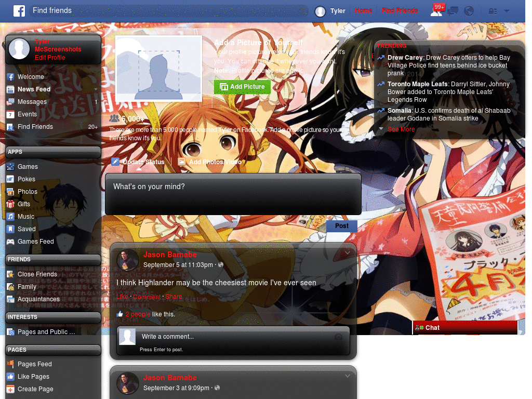Open options chevron on September 3 post

(348, 376)
